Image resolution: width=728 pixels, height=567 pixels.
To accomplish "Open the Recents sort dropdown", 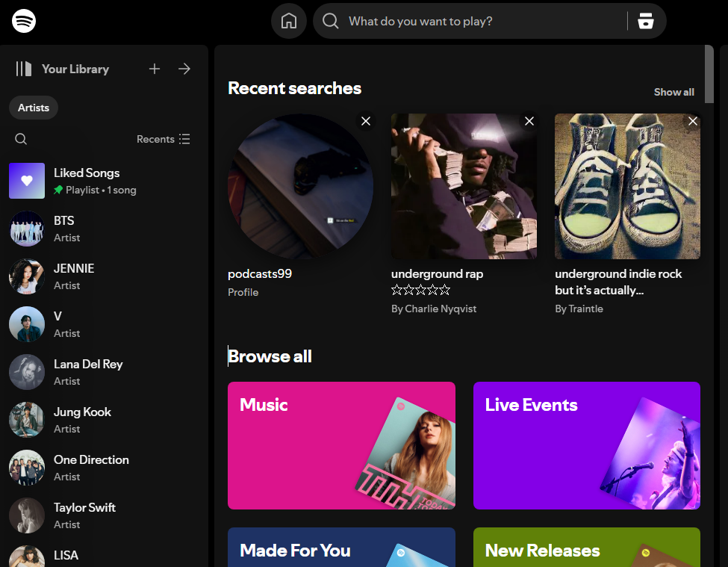I will click(x=163, y=139).
